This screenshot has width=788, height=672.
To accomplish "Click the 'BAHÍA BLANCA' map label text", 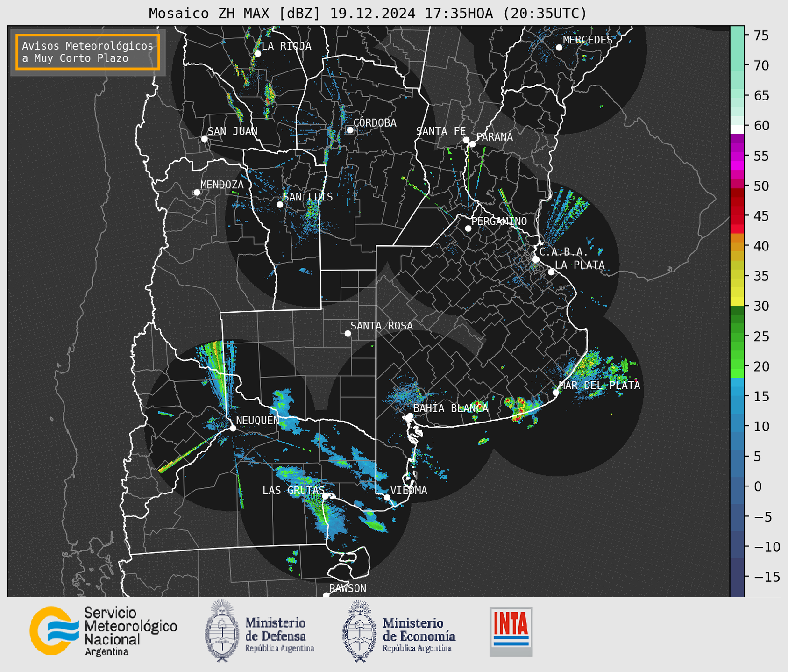I will coord(451,408).
